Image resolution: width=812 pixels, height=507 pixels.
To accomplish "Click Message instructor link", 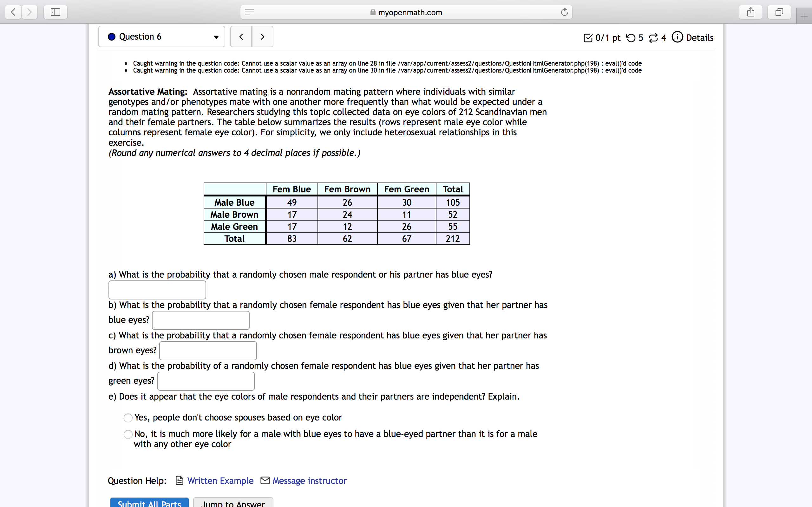I will click(x=309, y=480).
